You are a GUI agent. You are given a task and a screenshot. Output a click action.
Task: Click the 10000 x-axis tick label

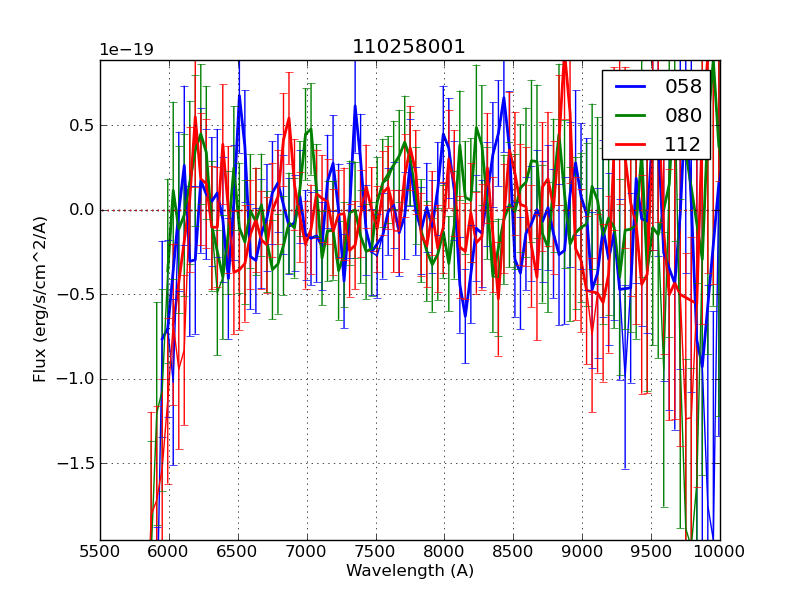[718, 552]
